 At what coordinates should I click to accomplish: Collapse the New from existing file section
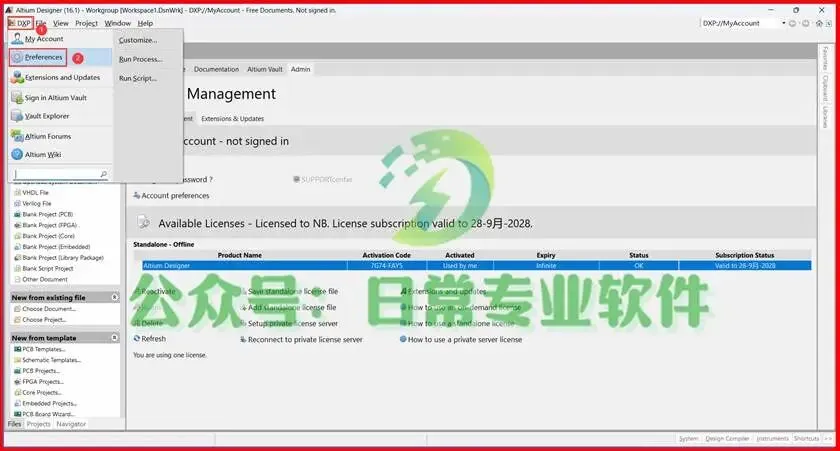point(115,297)
